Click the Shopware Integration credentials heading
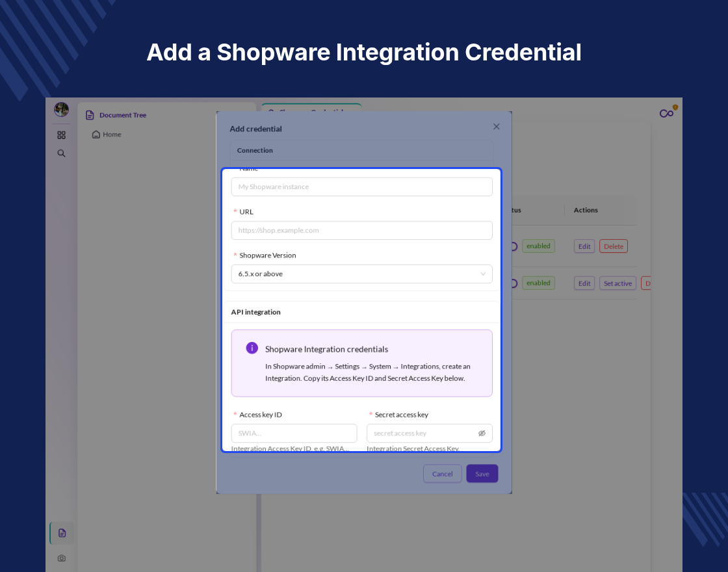This screenshot has height=572, width=728. (326, 349)
